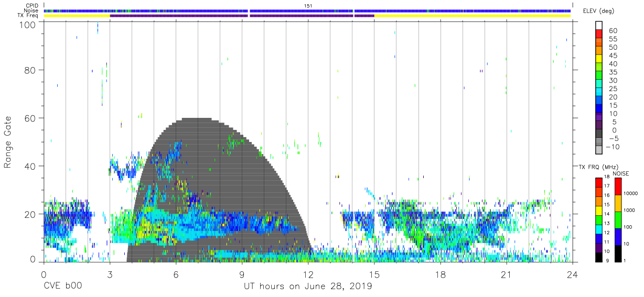Click the Range Gate axis title
This screenshot has width=644, height=297.
click(8, 142)
